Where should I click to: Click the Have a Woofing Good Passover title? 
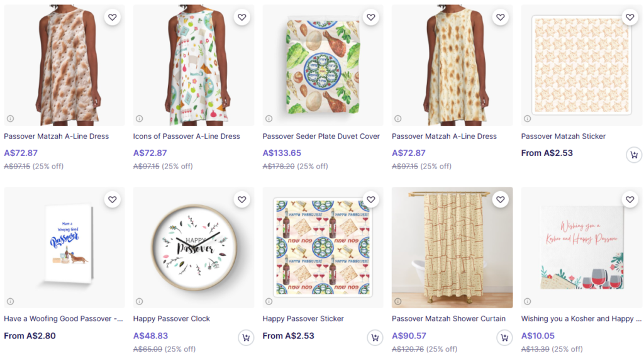pos(63,319)
